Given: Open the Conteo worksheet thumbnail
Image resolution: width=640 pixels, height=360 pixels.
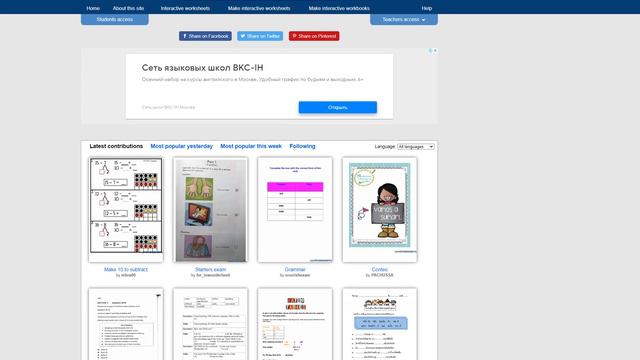Looking at the screenshot, I should pos(380,210).
